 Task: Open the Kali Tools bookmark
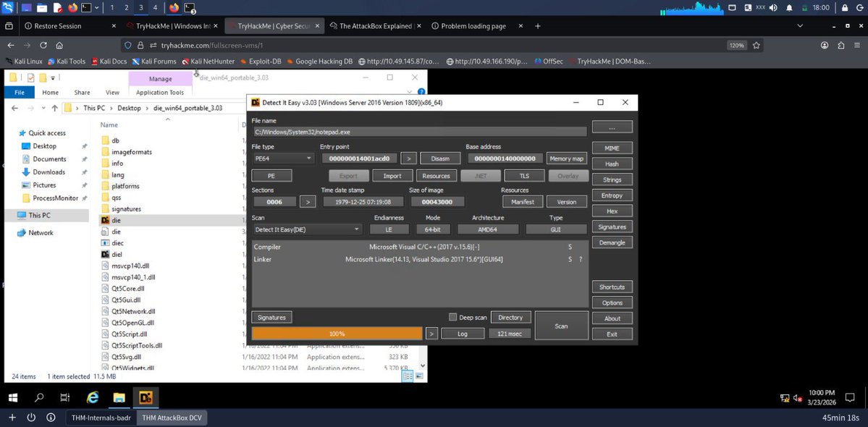67,62
